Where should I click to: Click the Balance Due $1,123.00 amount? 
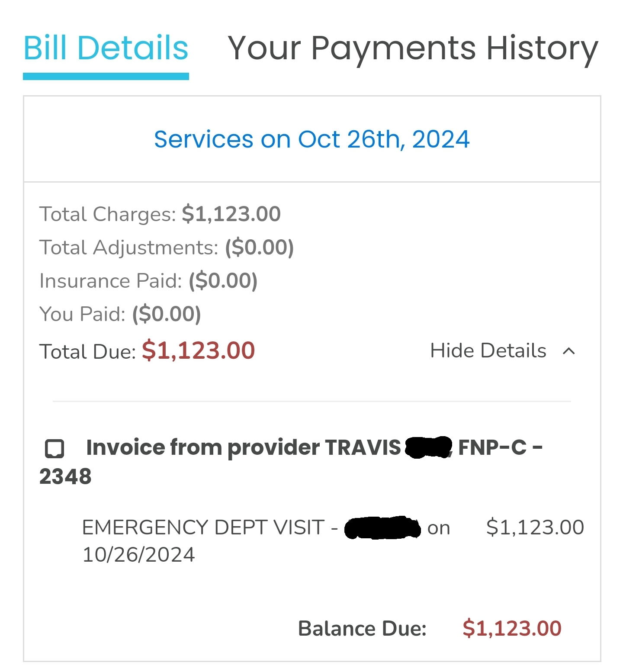(x=512, y=628)
